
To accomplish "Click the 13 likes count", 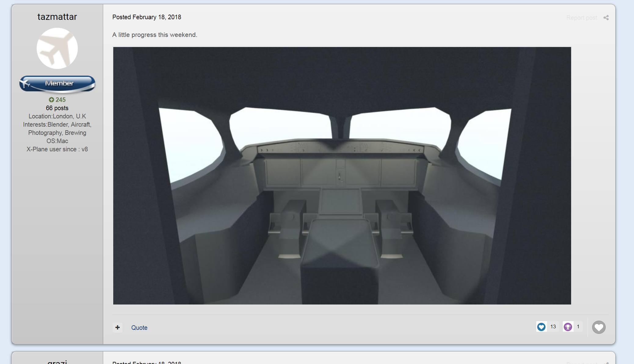I will (553, 327).
